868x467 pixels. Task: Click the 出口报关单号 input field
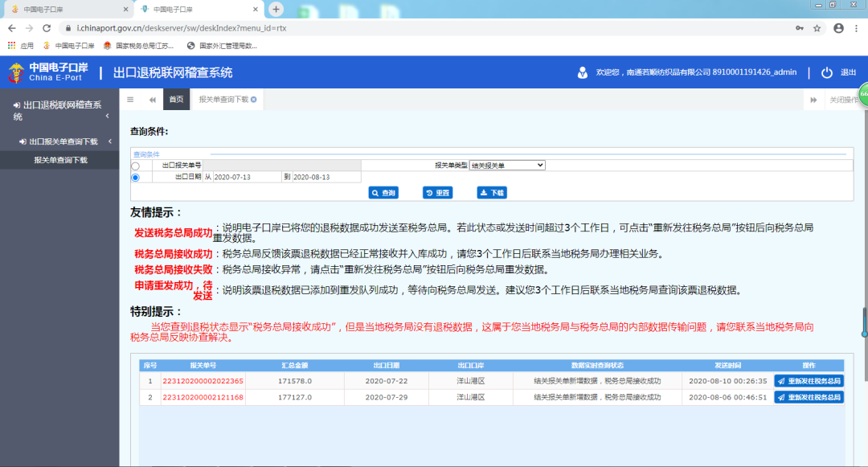pos(282,166)
